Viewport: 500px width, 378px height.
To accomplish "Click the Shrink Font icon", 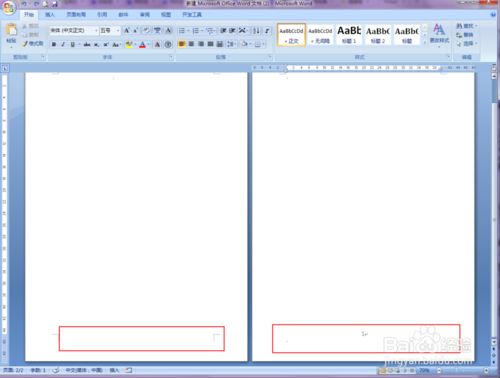I will (136, 31).
